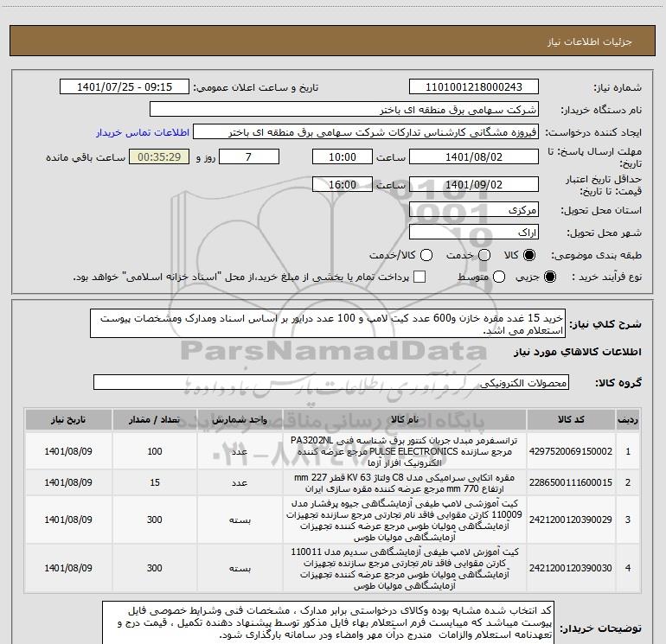Click the need number field 1101001218000243
This screenshot has height=644, width=666.
coord(474,87)
